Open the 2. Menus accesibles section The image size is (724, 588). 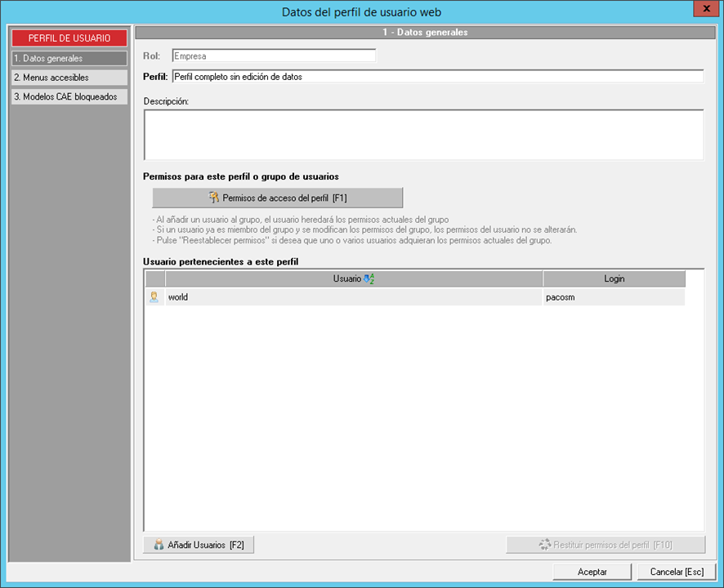tap(69, 78)
